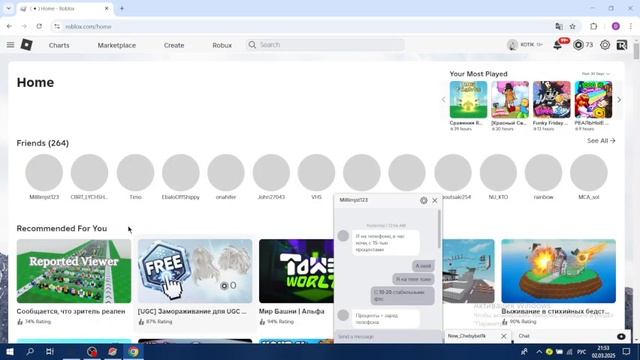Click the Roblox logo icon
Screen dimensions: 640x360
coord(27,45)
